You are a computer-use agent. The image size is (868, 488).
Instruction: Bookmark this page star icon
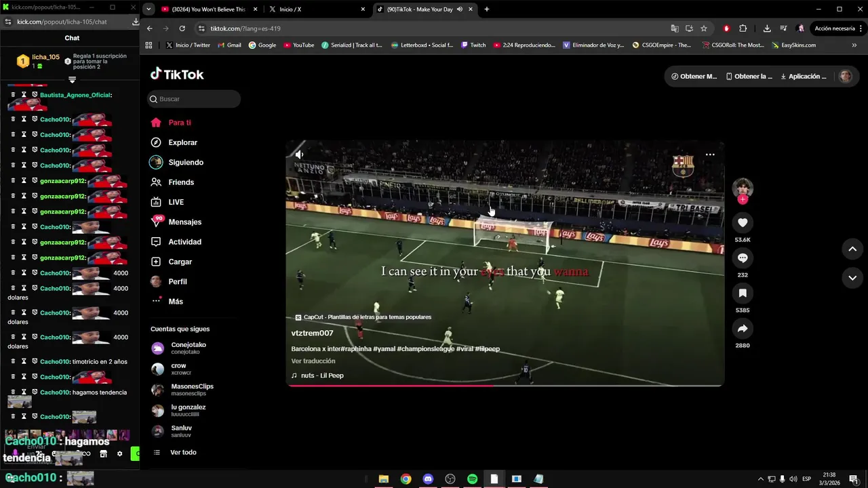(704, 28)
